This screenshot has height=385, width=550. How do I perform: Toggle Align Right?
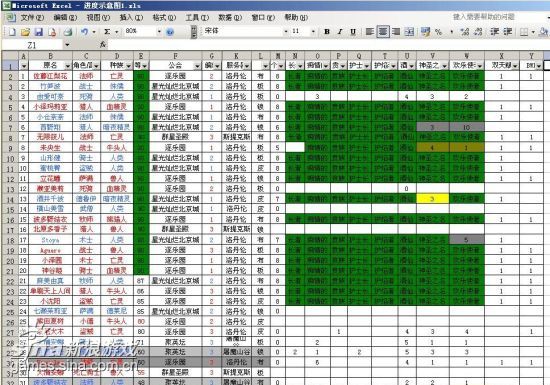396,32
